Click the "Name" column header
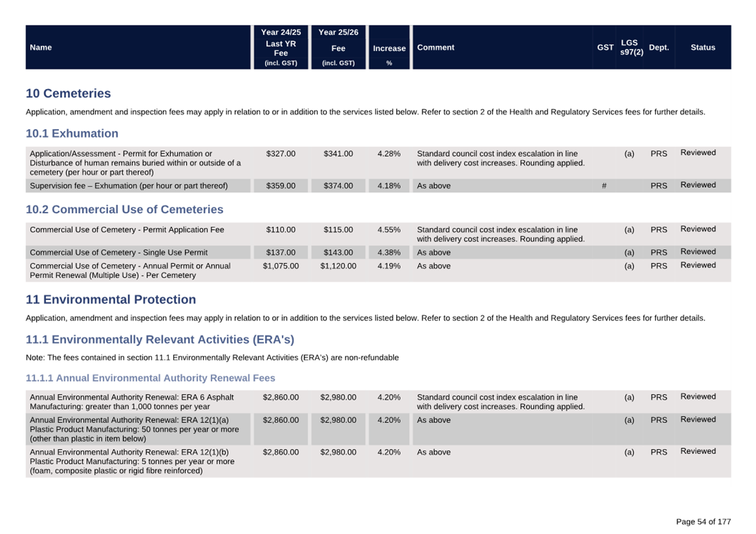The image size is (756, 534). tap(41, 47)
